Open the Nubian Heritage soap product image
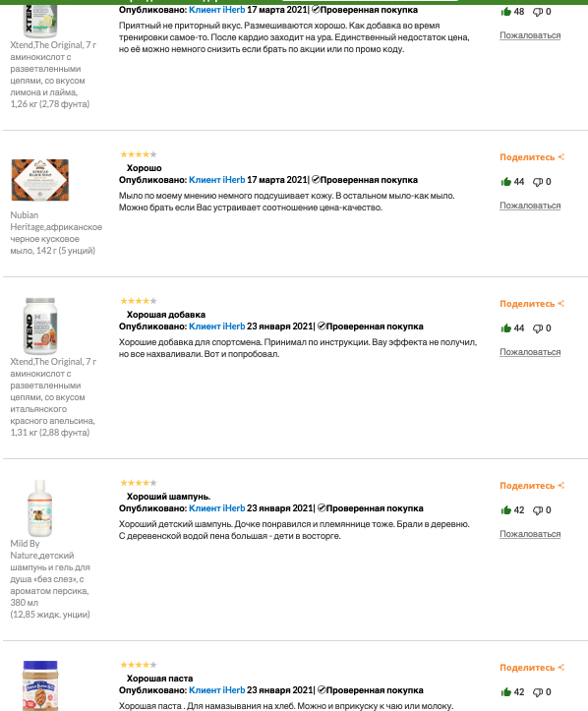Screen dimensions: 588x711 [40, 180]
